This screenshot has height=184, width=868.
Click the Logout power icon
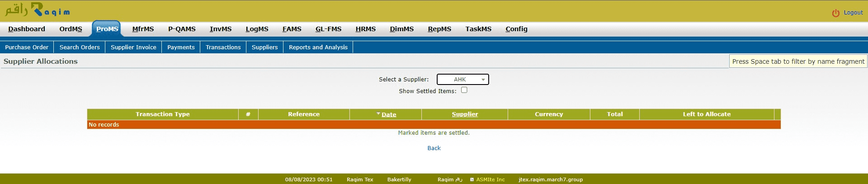click(835, 13)
